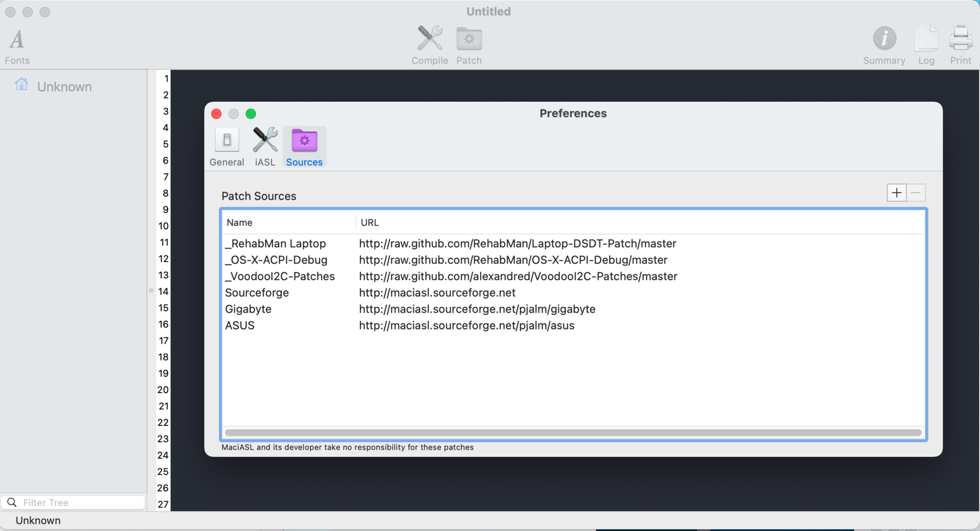Zoom the Preferences window with green button

(251, 114)
